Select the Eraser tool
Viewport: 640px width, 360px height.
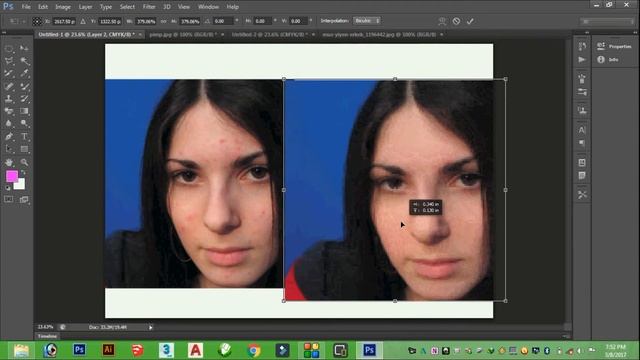pos(9,111)
